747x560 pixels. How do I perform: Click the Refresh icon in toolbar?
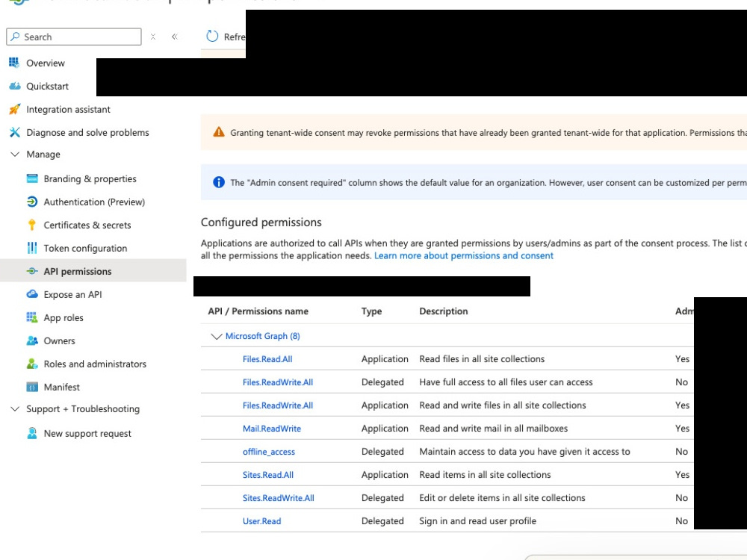pyautogui.click(x=212, y=36)
